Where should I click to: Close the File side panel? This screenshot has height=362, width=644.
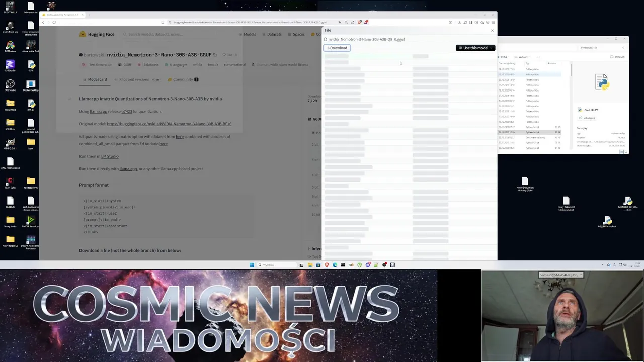coord(492,30)
